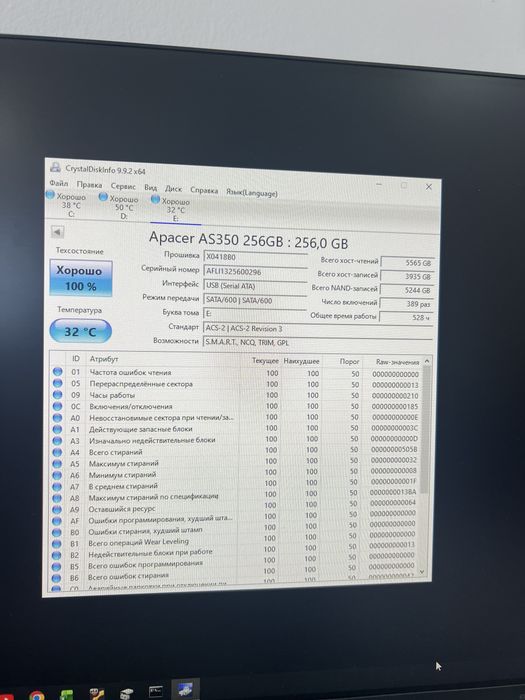The image size is (525, 700).
Task: Open the Файл menu
Action: pos(59,183)
